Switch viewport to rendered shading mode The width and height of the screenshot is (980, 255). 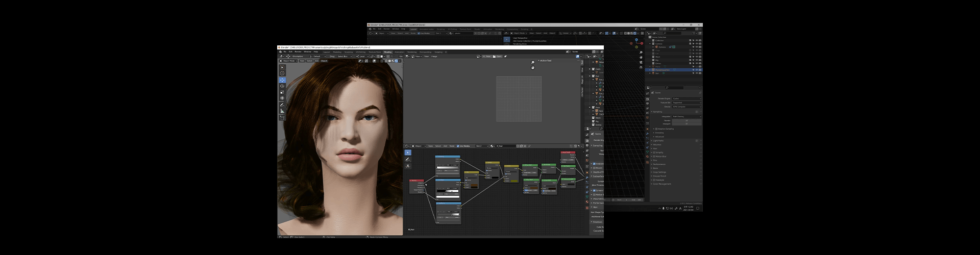[x=396, y=61]
